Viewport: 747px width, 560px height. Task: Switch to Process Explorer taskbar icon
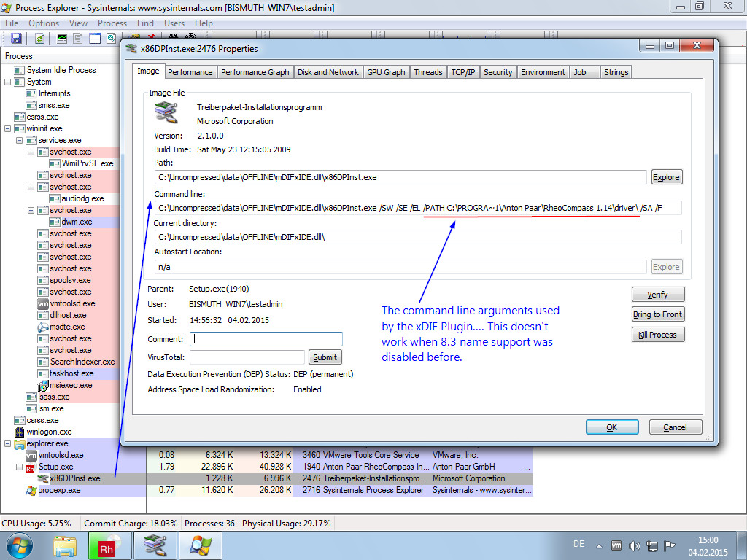pyautogui.click(x=201, y=546)
